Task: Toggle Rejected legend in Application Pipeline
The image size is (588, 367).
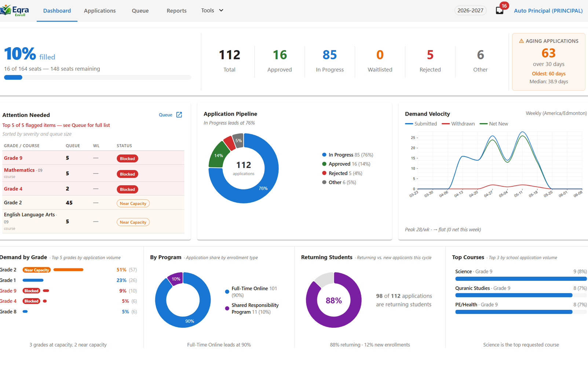Action: 342,173
